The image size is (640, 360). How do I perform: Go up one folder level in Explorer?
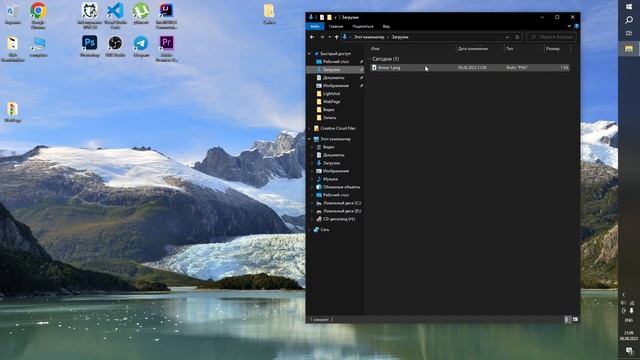click(x=337, y=37)
